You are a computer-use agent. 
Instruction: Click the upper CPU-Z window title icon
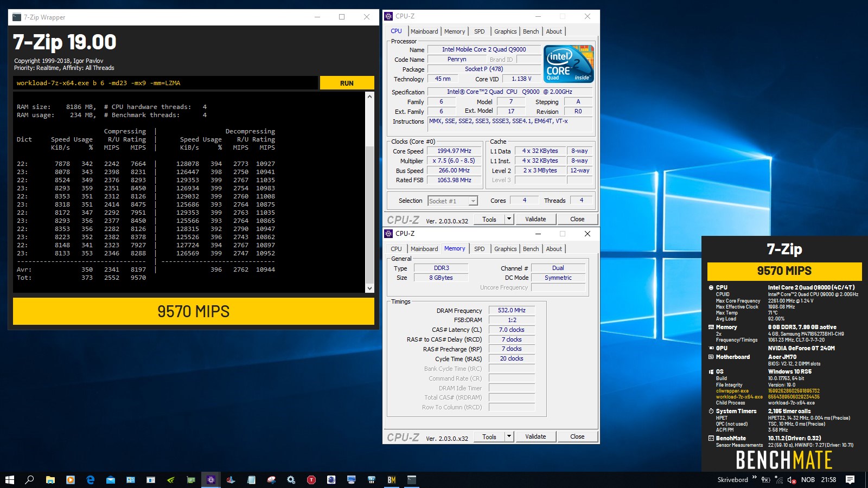[388, 16]
